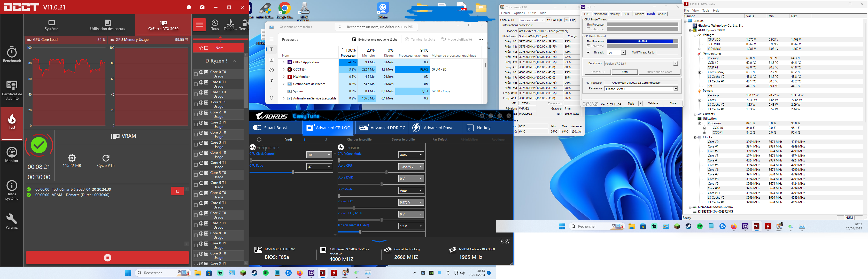Open the iVCam desktop icon
Viewport: 868px width, 279px height.
(383, 10)
